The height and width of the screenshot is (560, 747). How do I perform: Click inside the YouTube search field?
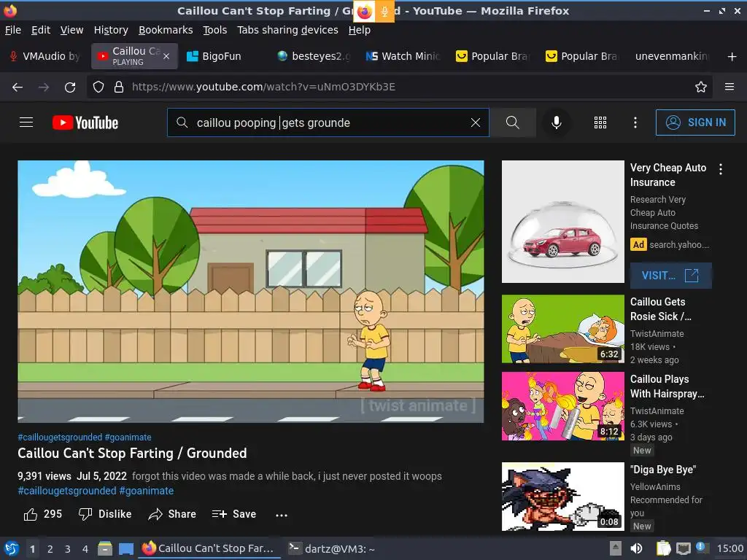(329, 122)
